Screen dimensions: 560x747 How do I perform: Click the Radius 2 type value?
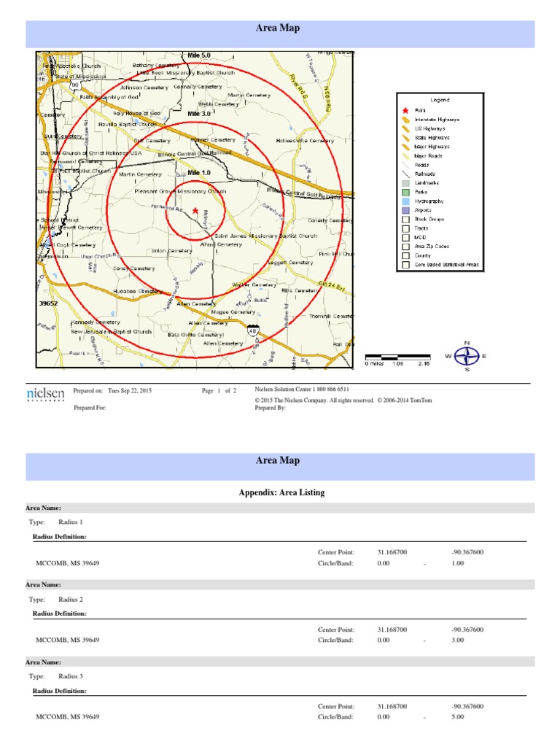point(71,600)
